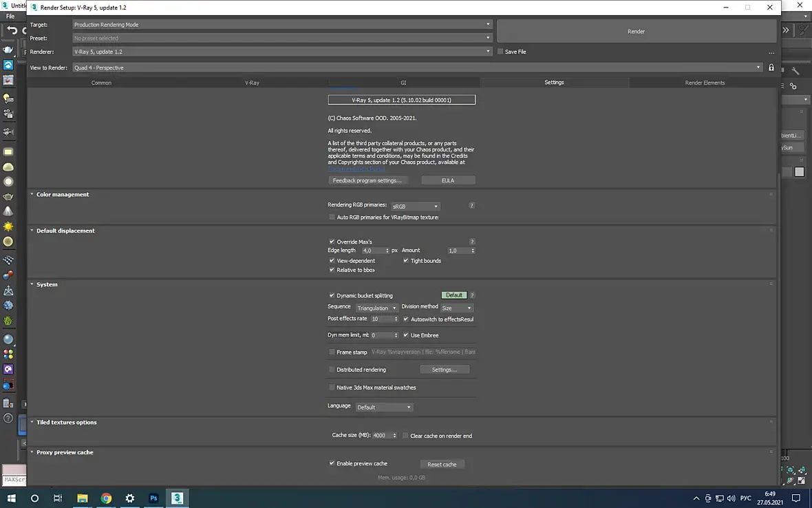Click the dotted grid plane icon
Viewport: 812px width, 508px height.
click(8, 260)
